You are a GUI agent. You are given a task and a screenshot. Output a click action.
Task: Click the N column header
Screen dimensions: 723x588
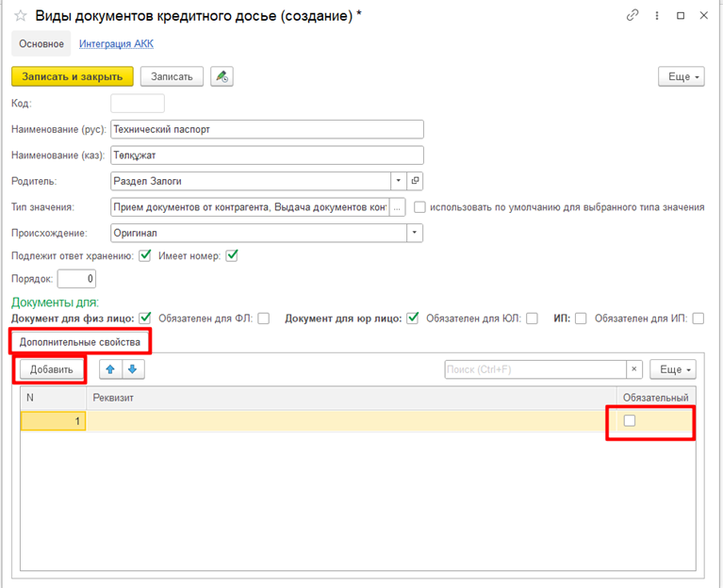click(x=54, y=398)
